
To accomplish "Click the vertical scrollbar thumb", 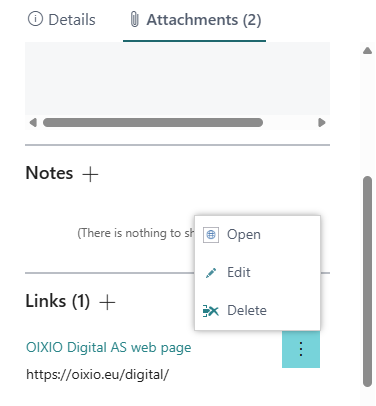I will (x=367, y=281).
